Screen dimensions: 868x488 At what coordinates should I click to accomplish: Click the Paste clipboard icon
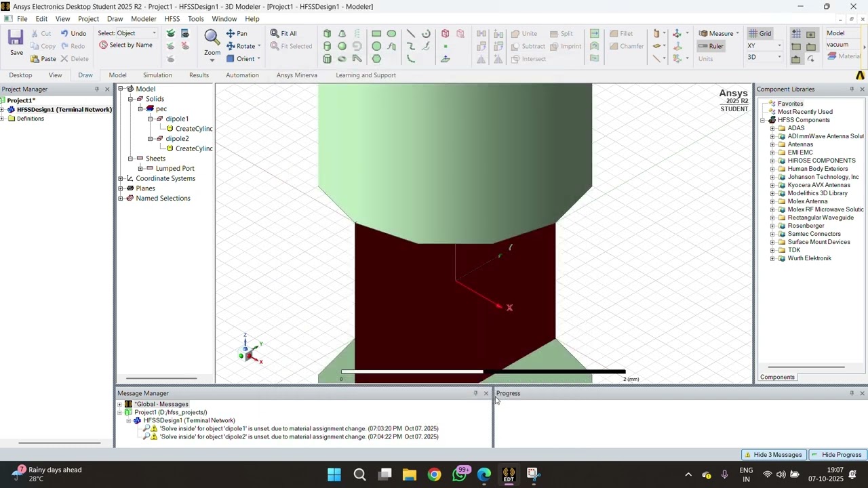pos(35,59)
